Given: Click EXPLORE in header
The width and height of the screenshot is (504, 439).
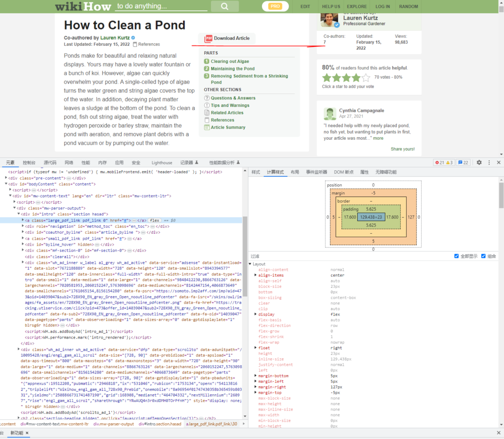Looking at the screenshot, I should coord(356,6).
